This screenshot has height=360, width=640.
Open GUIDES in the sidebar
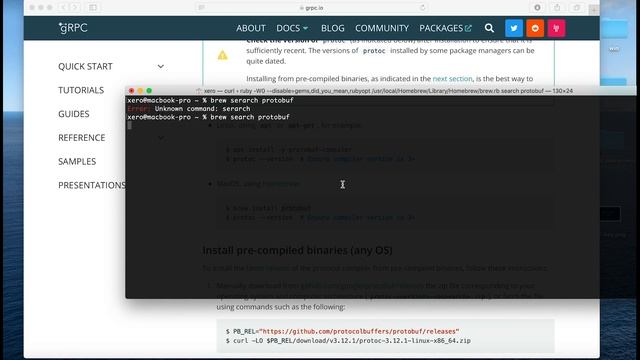coord(73,114)
